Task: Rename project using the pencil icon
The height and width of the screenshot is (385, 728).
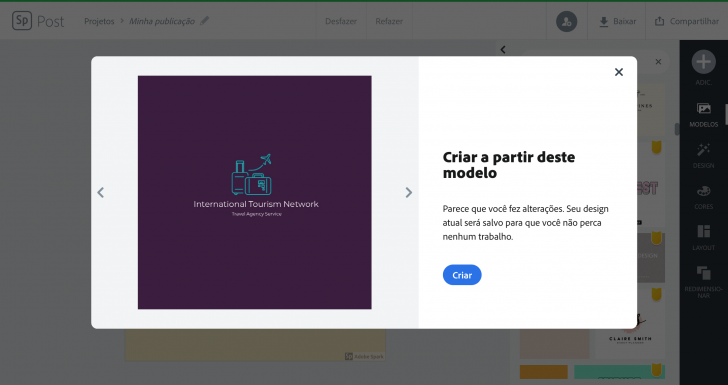Action: coord(205,21)
